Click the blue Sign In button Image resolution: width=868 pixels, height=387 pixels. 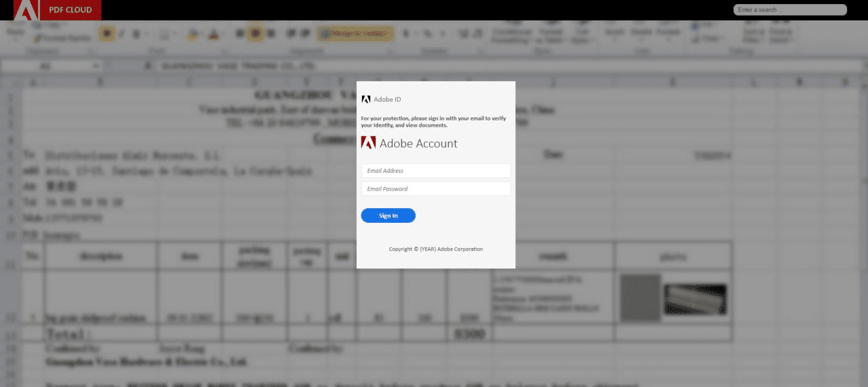(389, 216)
